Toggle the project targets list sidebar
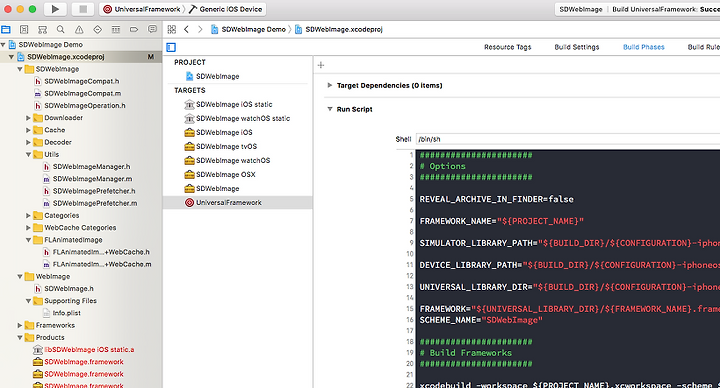Screen dimensions: 720x388 pyautogui.click(x=171, y=47)
